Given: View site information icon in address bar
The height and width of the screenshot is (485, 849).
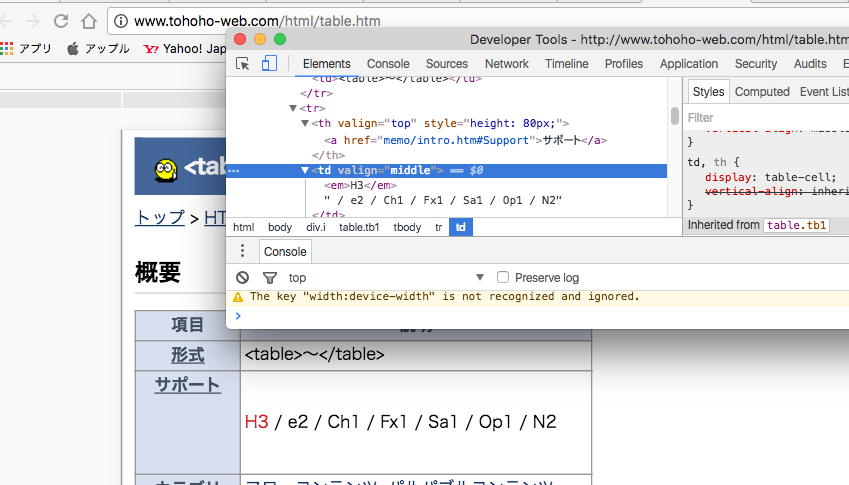Looking at the screenshot, I should tap(121, 21).
